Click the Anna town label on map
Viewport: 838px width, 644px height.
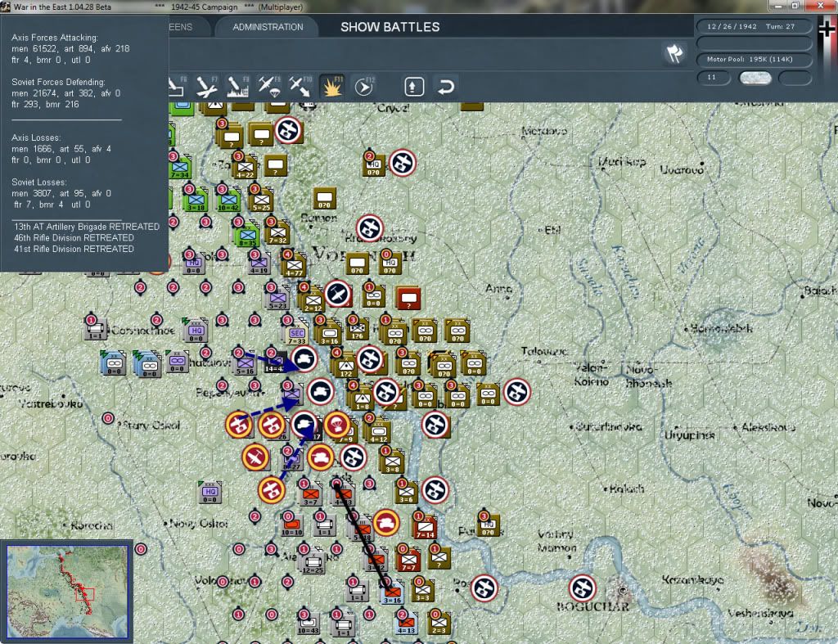tap(498, 289)
